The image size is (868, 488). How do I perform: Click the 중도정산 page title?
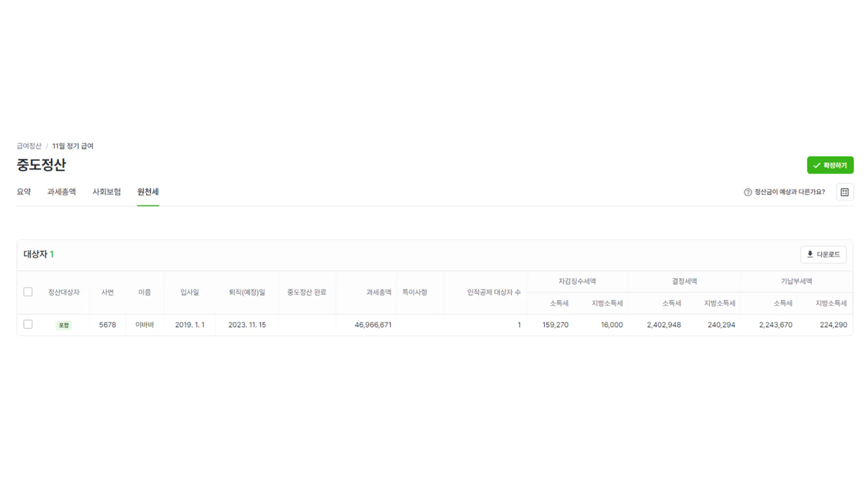41,165
